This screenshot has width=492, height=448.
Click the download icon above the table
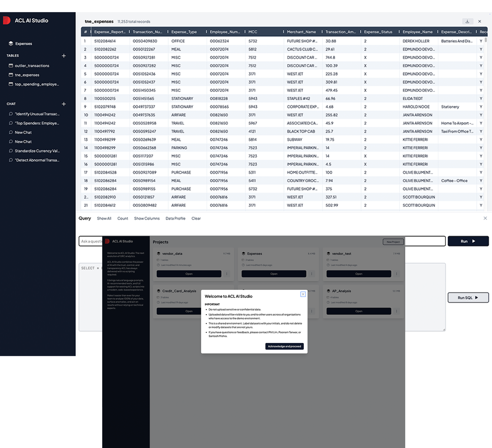click(x=467, y=21)
